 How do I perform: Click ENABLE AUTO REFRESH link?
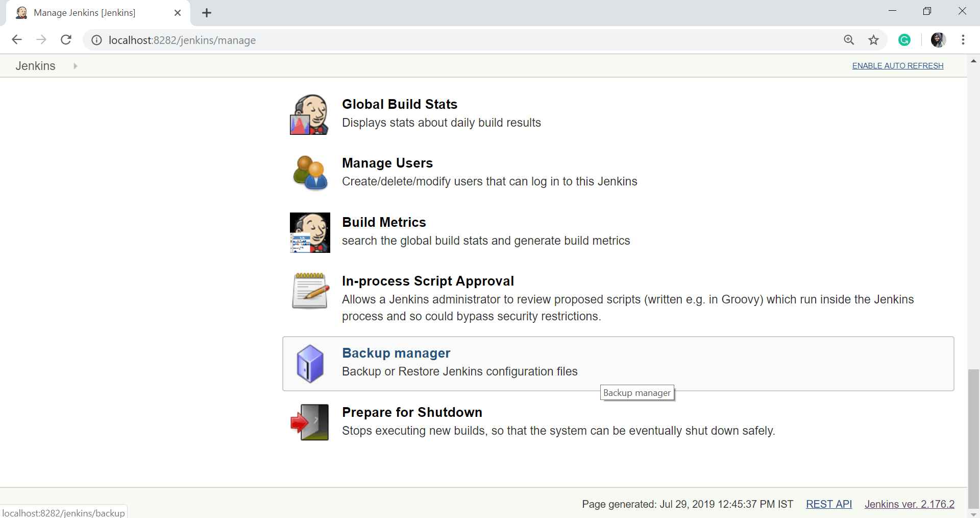[898, 65]
